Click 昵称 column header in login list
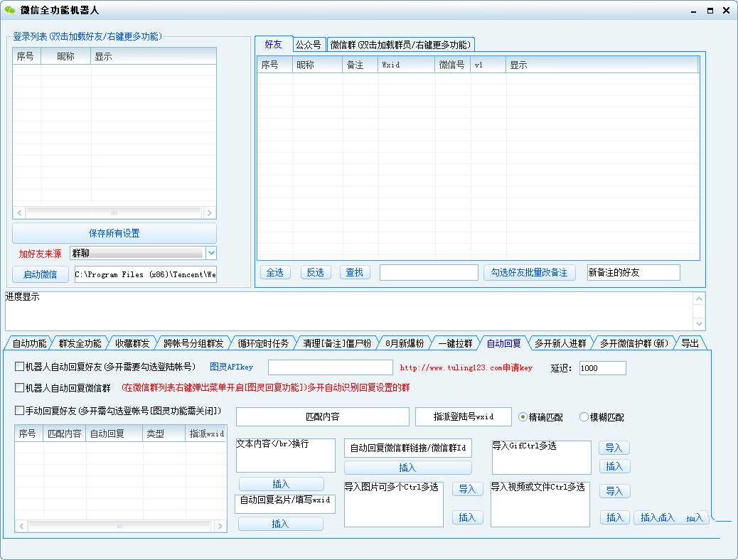Image resolution: width=738 pixels, height=560 pixels. [x=66, y=56]
